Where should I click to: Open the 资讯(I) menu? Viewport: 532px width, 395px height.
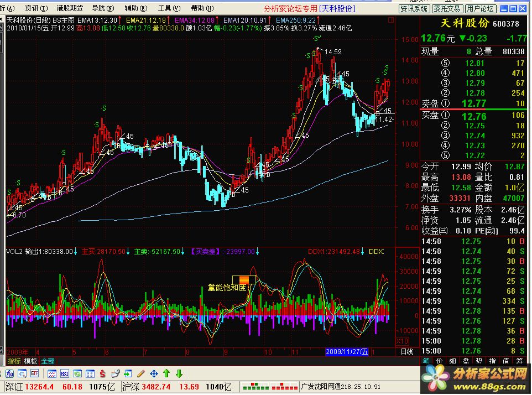[x=36, y=8]
